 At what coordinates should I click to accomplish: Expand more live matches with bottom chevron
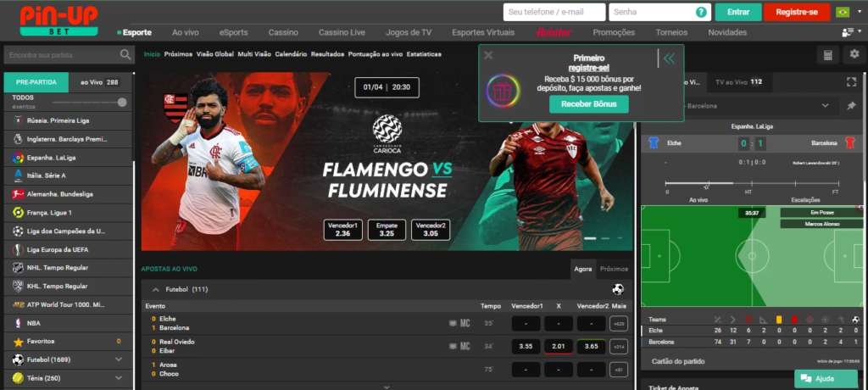(387, 387)
